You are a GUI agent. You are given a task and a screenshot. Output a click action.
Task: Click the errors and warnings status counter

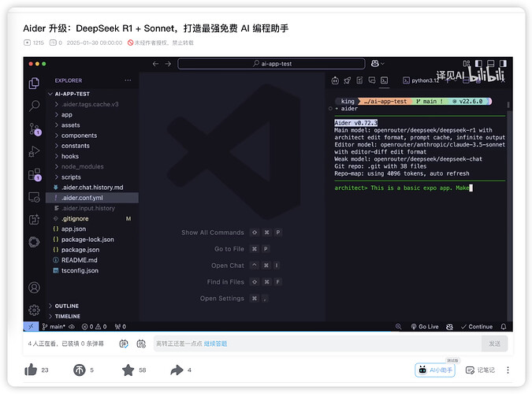point(94,326)
